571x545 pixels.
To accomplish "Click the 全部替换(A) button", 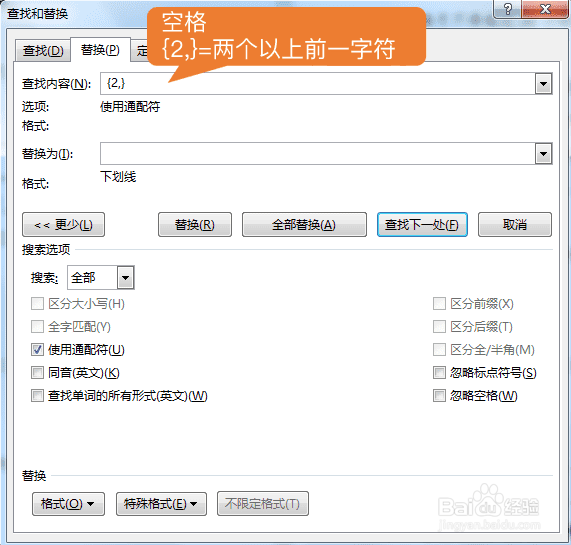I will pos(304,225).
